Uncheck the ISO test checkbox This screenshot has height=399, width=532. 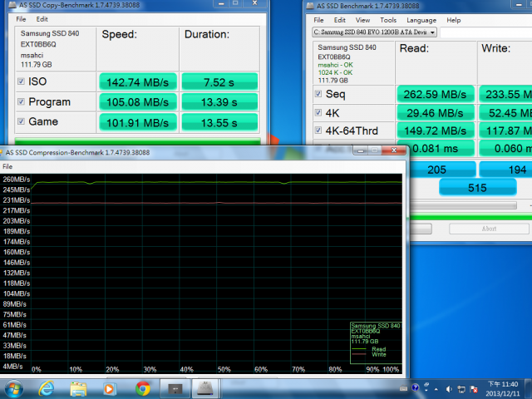coord(21,81)
